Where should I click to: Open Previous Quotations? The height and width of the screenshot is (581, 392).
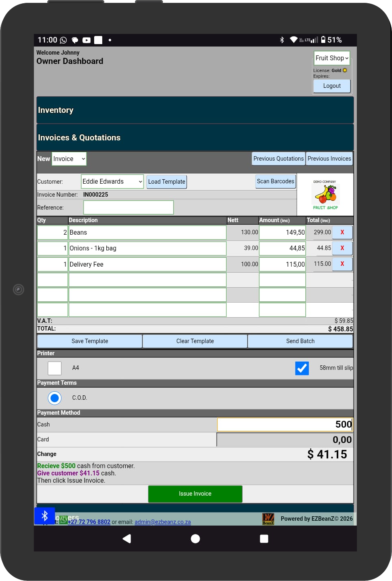pos(278,159)
